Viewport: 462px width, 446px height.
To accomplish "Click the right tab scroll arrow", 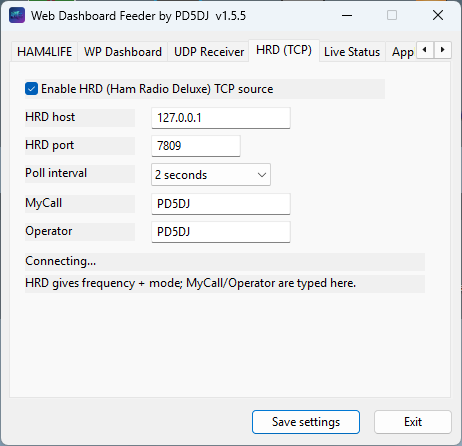I will 443,50.
